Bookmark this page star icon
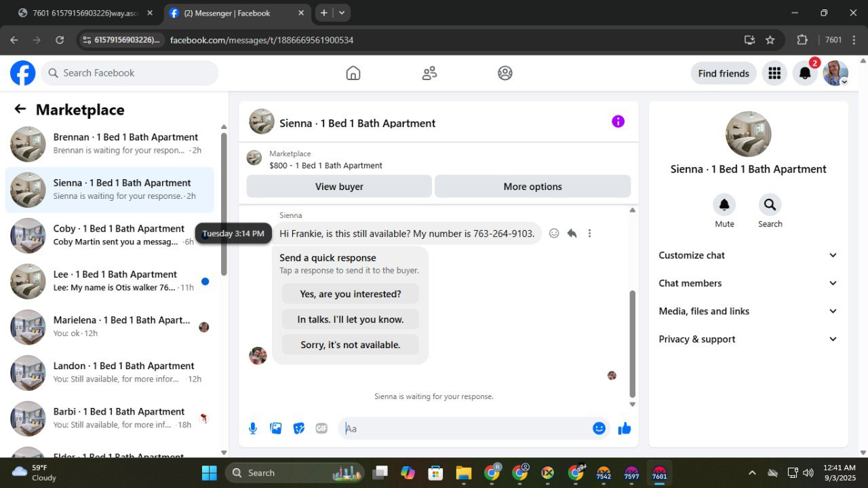This screenshot has height=488, width=868. pyautogui.click(x=770, y=40)
